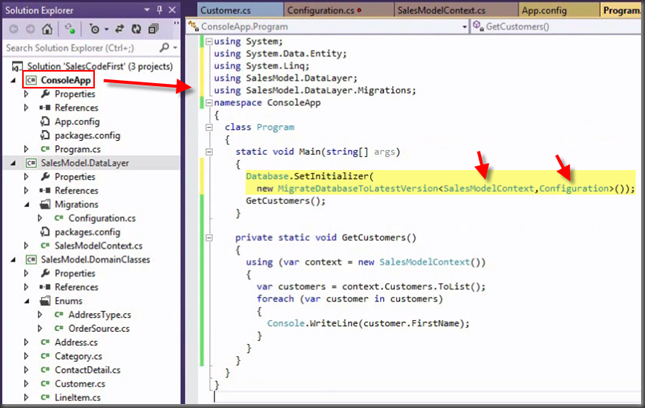Screen dimensions: 645x408
Task: Select App.config in ConsoleApp
Action: pyautogui.click(x=77, y=121)
